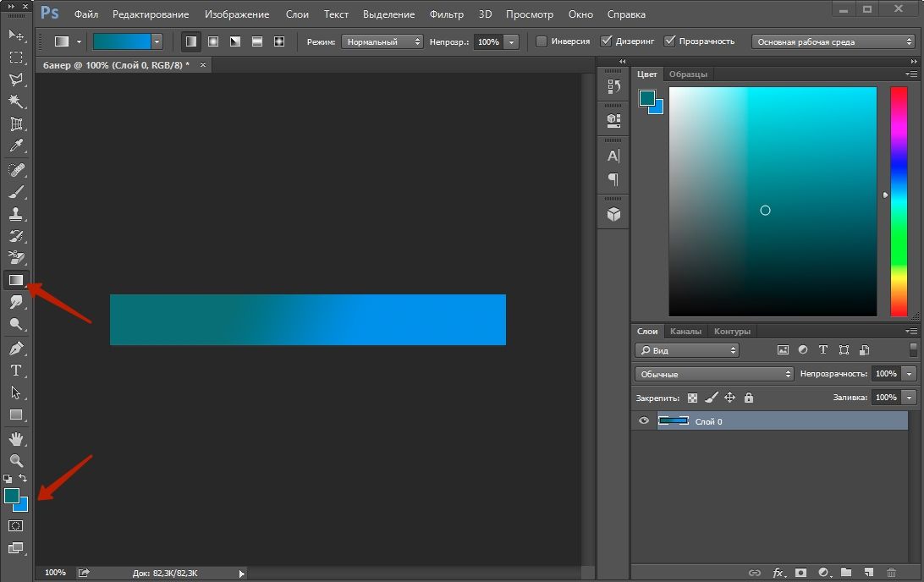This screenshot has height=582, width=924.
Task: Reset default foreground and background colors
Action: 8,478
